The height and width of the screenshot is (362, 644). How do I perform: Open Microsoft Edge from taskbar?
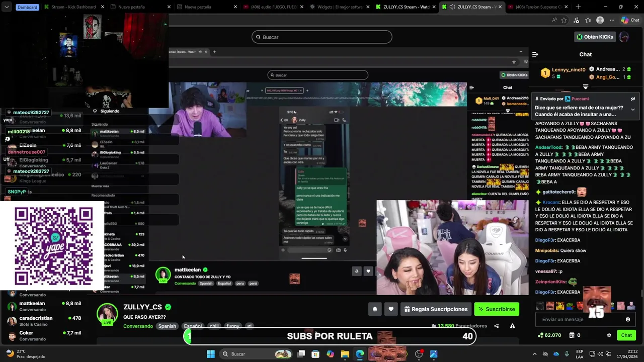(360, 354)
